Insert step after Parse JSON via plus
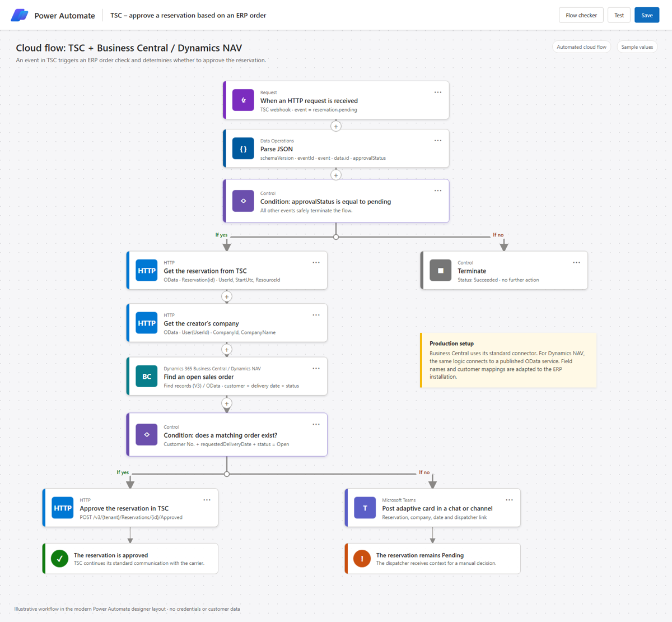672x622 pixels. pos(336,175)
